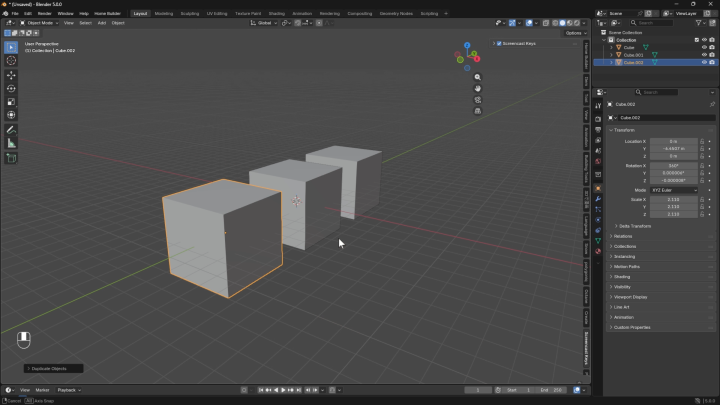Click the Scale X value field
720x405 pixels.
674,199
